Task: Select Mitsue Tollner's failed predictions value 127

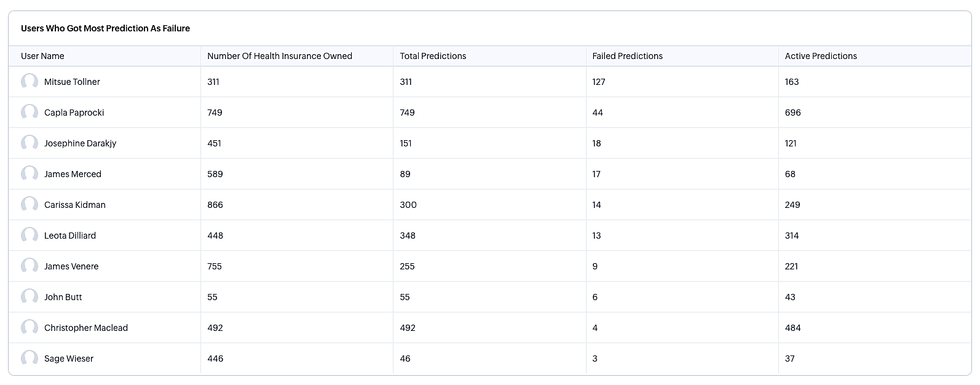Action: (x=599, y=82)
